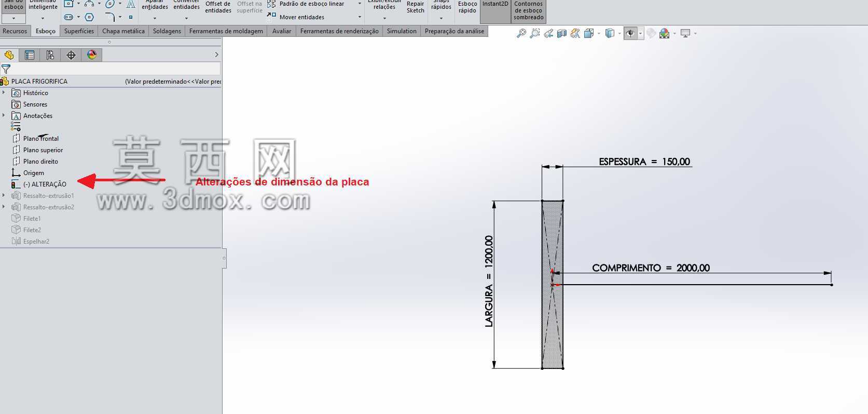Select Plano frontal in the tree
868x414 pixels.
click(x=35, y=138)
